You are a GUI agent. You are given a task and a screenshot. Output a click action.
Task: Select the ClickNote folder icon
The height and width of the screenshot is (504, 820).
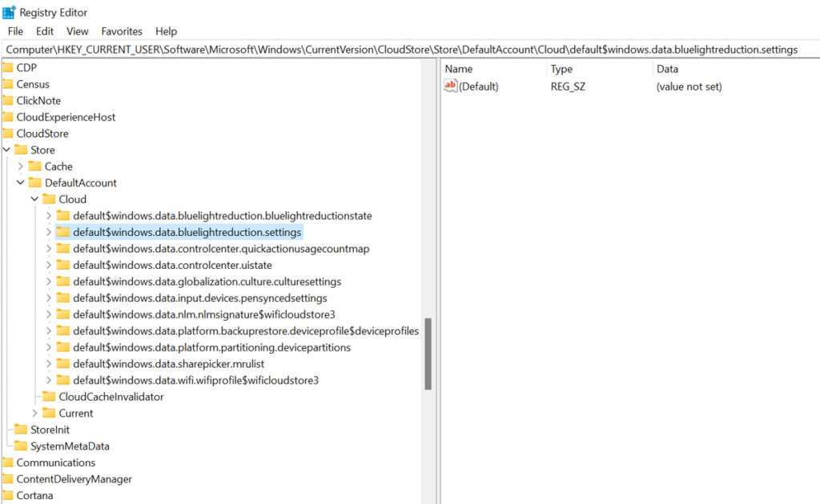[7, 100]
